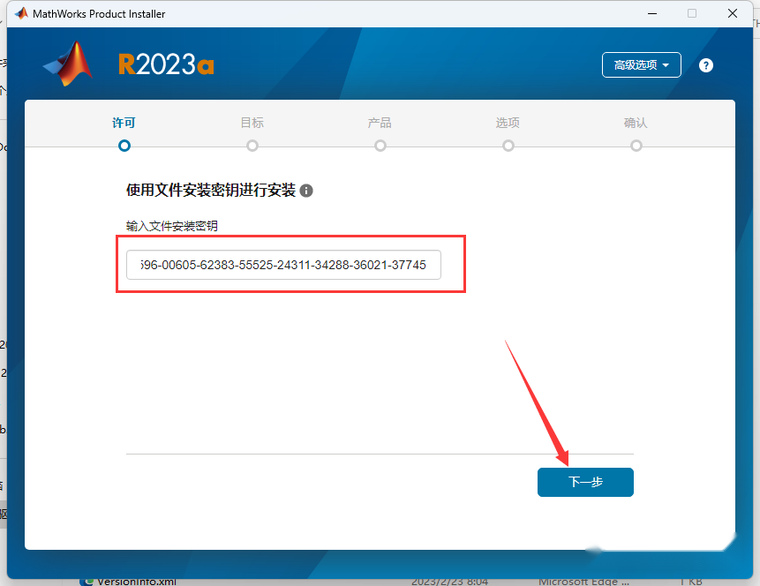Screen dimensions: 760x586
Task: Select the 许可 step tab
Action: 124,123
